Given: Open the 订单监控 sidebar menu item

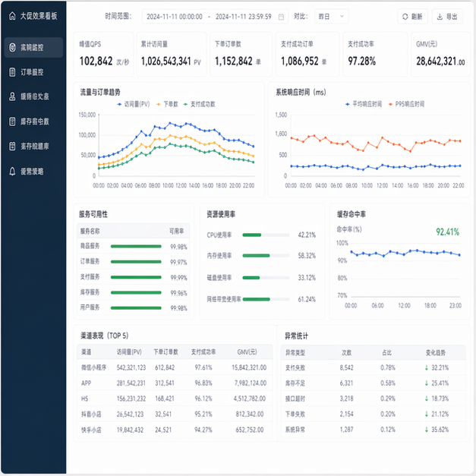Looking at the screenshot, I should pyautogui.click(x=33, y=72).
